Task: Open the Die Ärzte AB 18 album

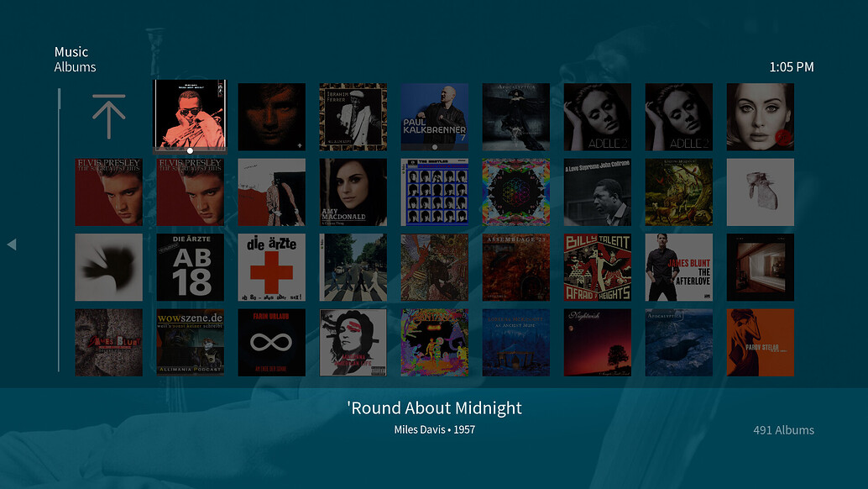Action: [x=190, y=267]
